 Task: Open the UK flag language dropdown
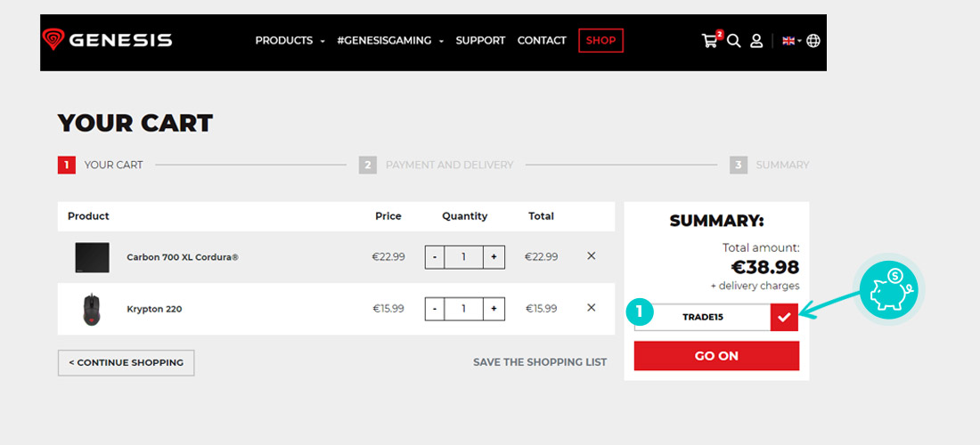click(792, 41)
